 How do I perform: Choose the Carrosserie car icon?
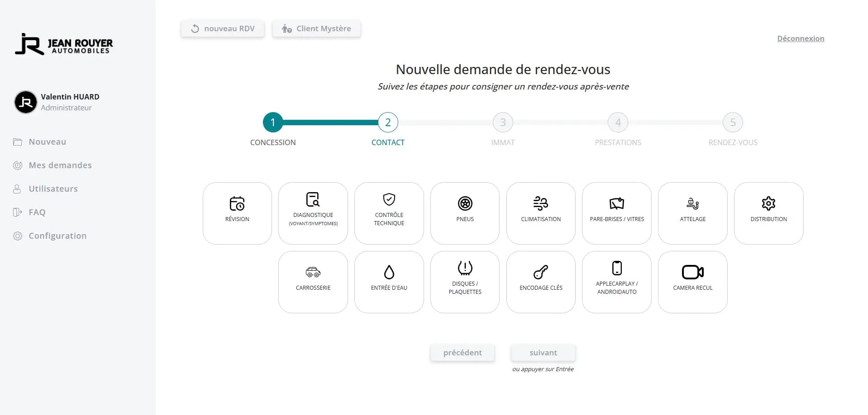point(313,272)
